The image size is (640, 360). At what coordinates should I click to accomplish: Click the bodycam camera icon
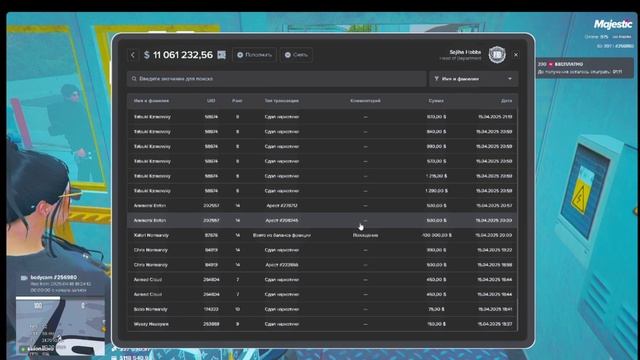[24, 278]
